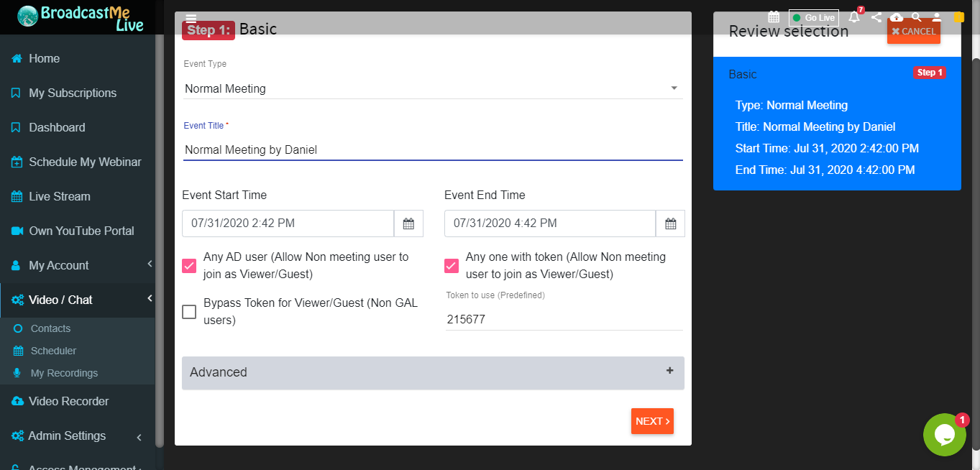Click the share icon in top bar

coord(876,17)
